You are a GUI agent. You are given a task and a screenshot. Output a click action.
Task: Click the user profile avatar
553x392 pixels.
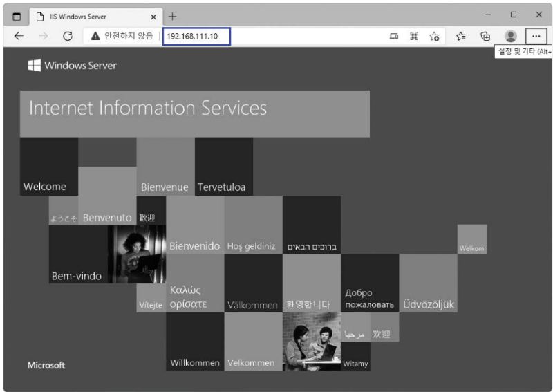[510, 36]
